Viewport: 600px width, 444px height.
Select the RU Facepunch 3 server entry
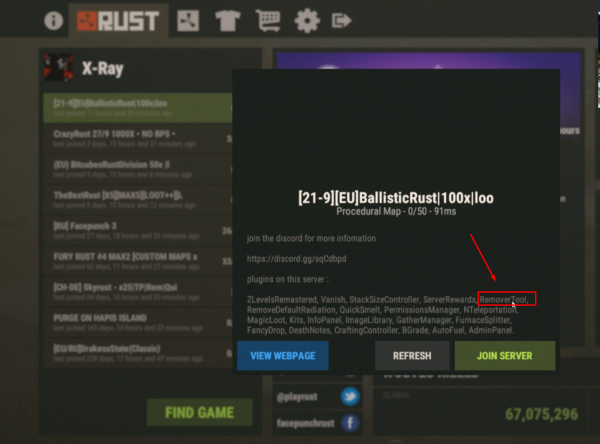click(x=138, y=230)
